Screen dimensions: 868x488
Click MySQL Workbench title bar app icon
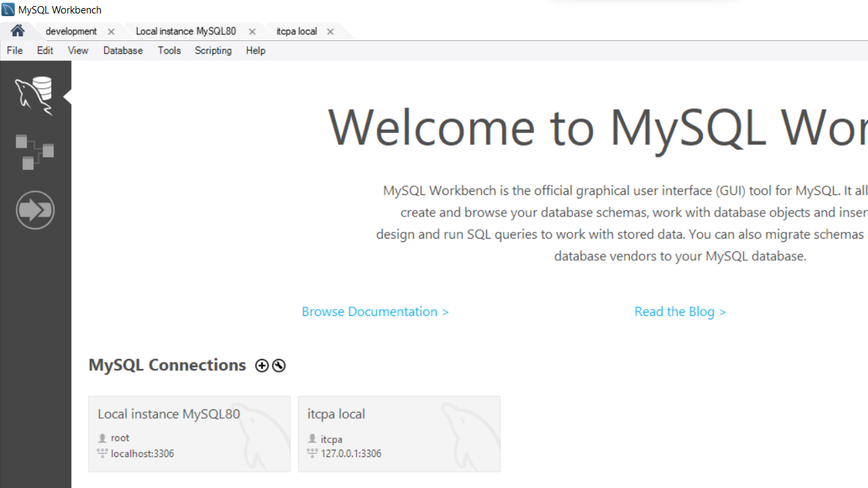(x=9, y=9)
